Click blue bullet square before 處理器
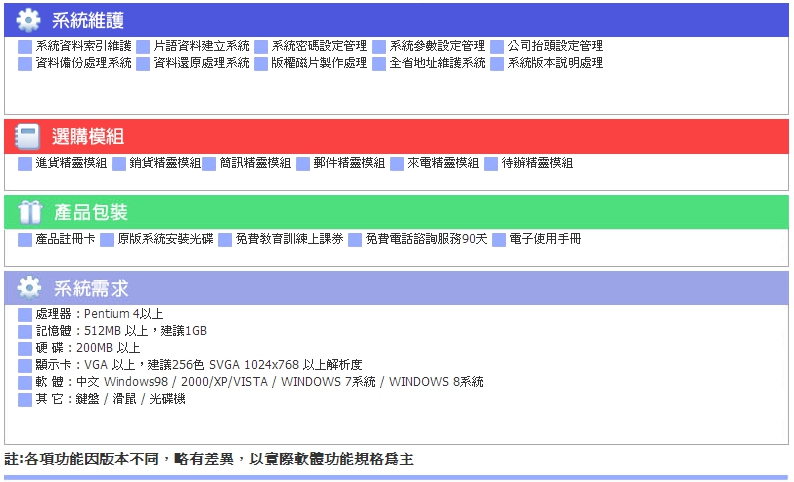 tap(25, 315)
